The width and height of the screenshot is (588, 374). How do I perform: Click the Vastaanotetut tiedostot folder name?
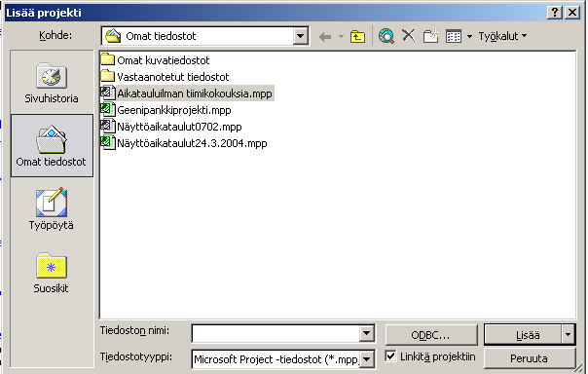click(x=173, y=77)
